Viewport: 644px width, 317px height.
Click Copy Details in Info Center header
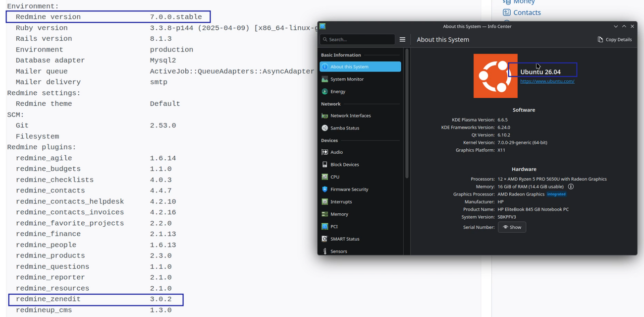[x=614, y=39]
